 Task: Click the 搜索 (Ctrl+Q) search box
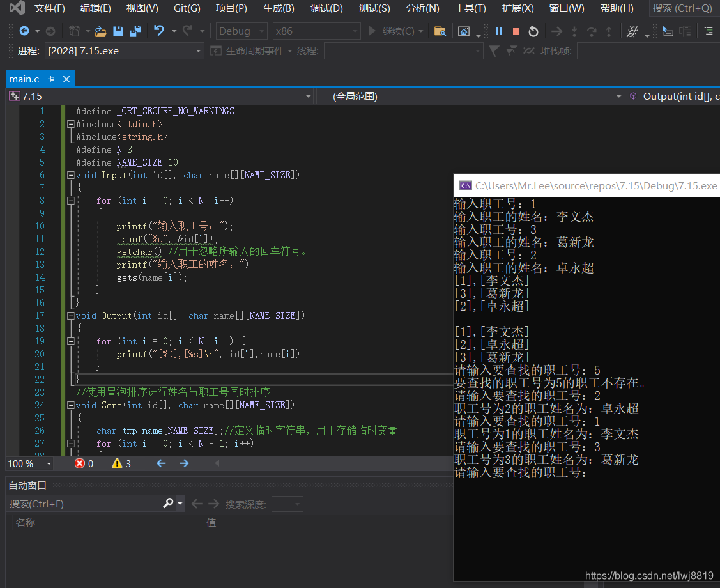(x=685, y=8)
